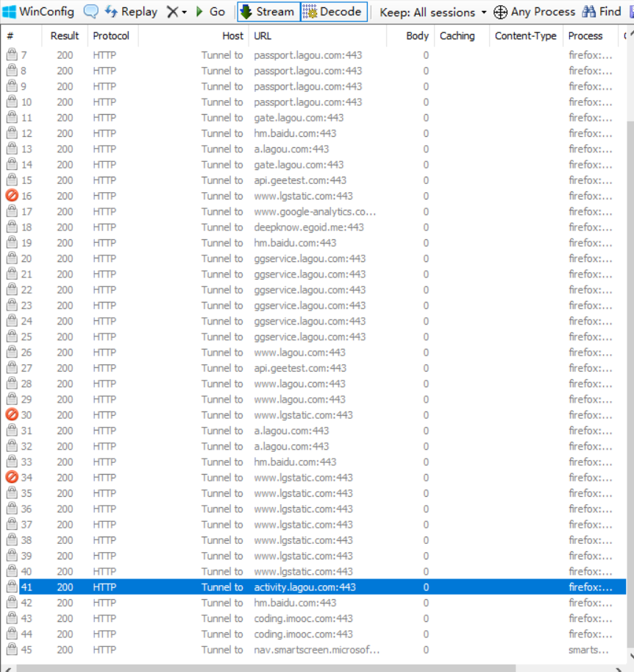The width and height of the screenshot is (634, 672).
Task: Select coding.imooc.com:443 URL in session 44
Action: pyautogui.click(x=303, y=634)
